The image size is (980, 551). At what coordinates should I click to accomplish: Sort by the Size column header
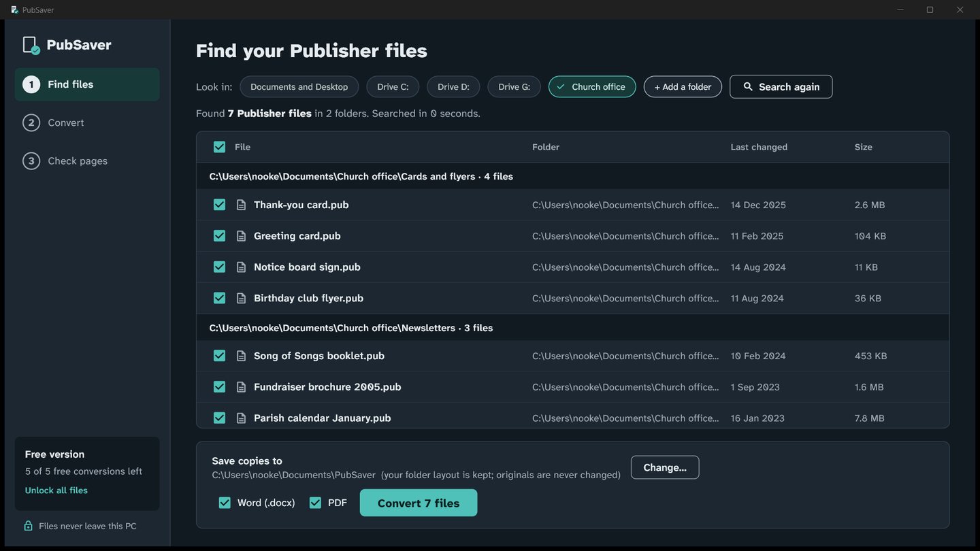[x=864, y=147]
